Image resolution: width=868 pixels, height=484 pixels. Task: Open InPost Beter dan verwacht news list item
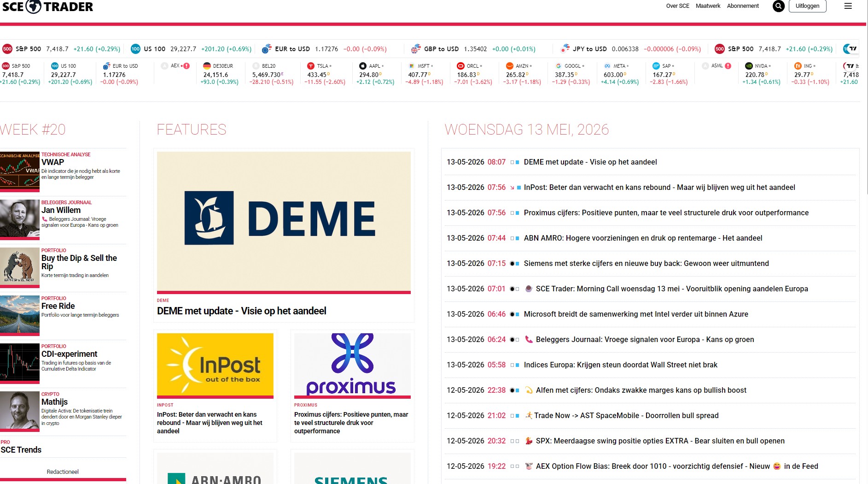coord(659,187)
